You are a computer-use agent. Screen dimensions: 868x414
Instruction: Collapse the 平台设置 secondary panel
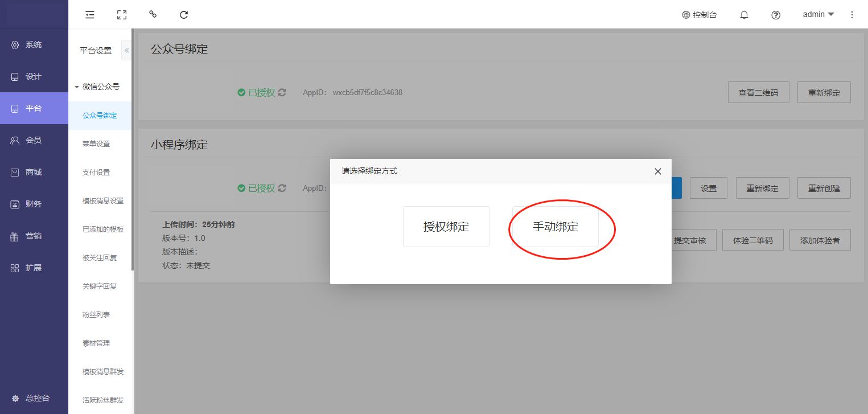126,51
